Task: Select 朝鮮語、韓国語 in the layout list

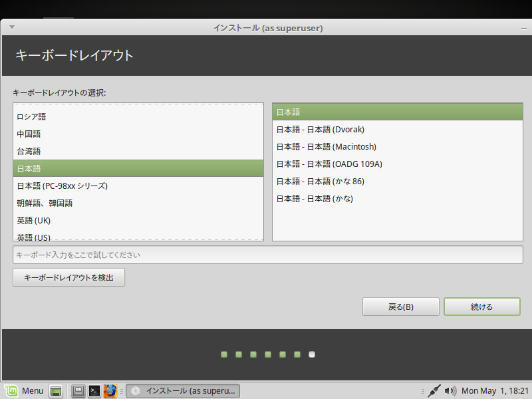Action: 138,203
